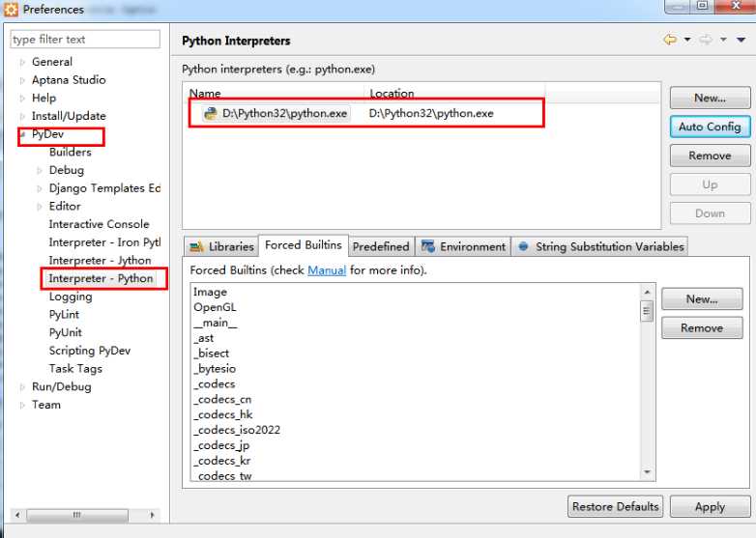The width and height of the screenshot is (756, 538).
Task: Select Interactive Console preferences
Action: pyautogui.click(x=99, y=224)
